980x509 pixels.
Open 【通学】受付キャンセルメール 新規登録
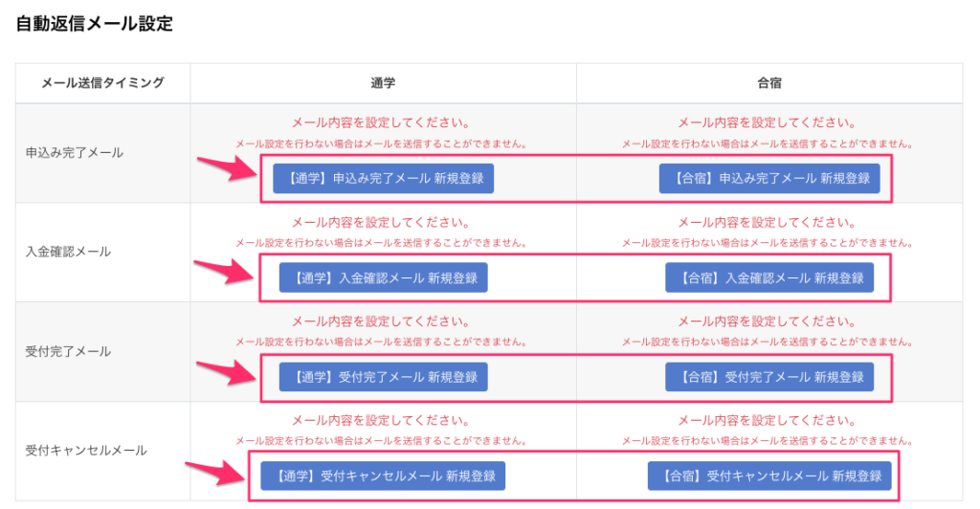383,476
